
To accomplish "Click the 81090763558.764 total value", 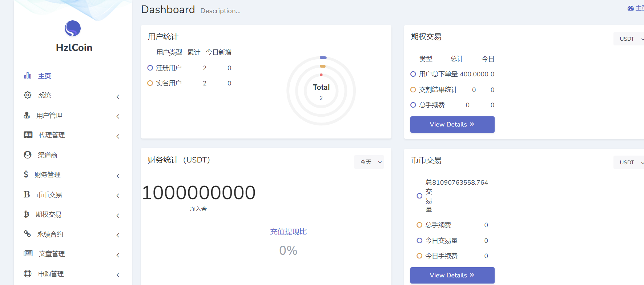I will (460, 182).
